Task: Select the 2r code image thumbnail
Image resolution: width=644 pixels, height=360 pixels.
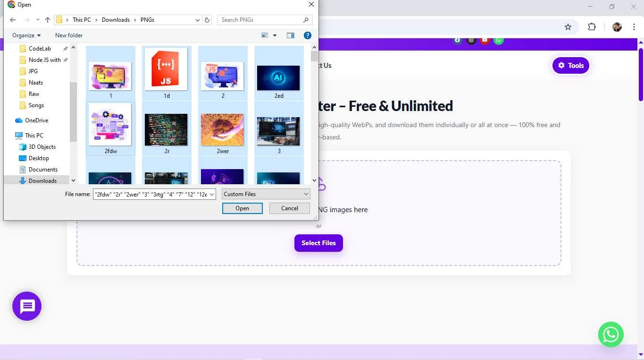Action: (x=167, y=129)
